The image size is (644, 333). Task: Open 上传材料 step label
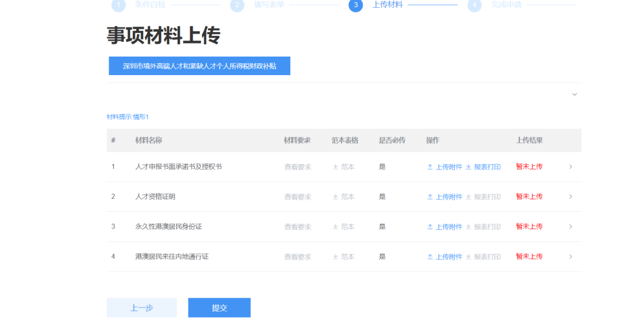[388, 5]
